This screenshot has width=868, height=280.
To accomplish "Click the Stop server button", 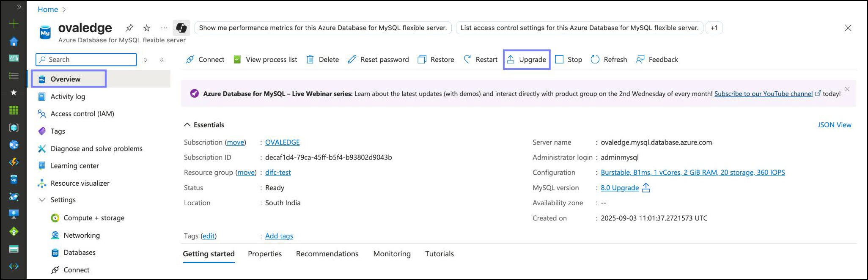I will click(x=569, y=60).
